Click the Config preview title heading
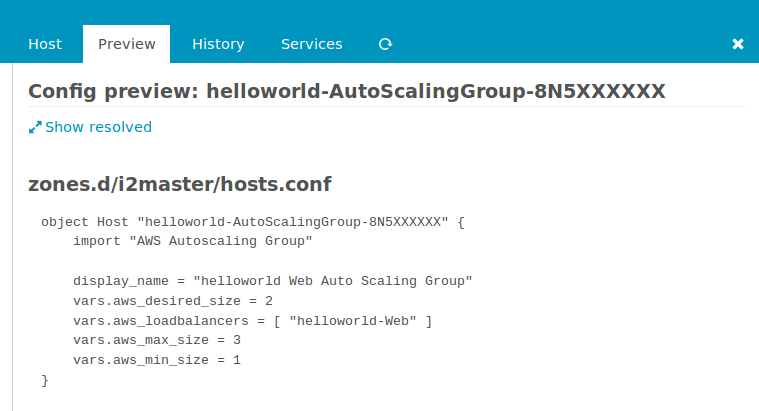 pyautogui.click(x=347, y=91)
